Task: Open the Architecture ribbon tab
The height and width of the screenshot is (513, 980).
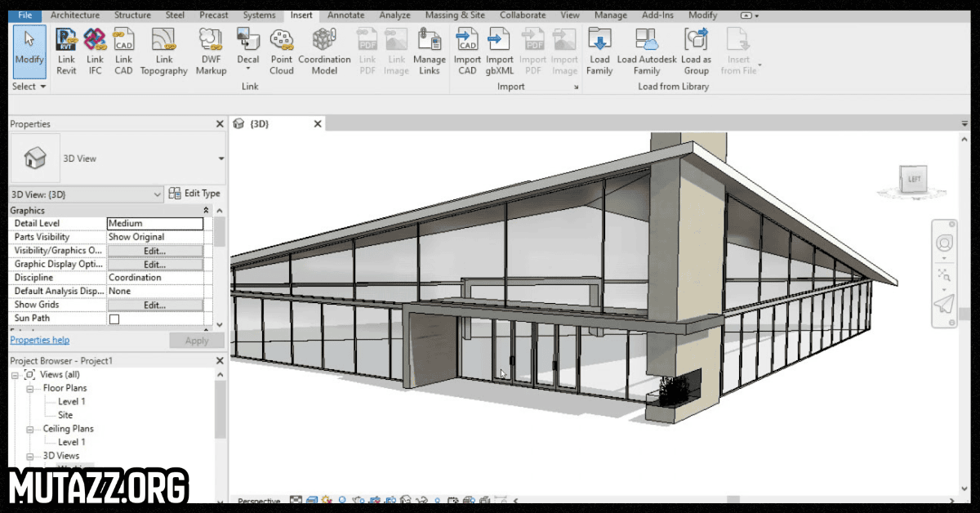Action: 75,15
